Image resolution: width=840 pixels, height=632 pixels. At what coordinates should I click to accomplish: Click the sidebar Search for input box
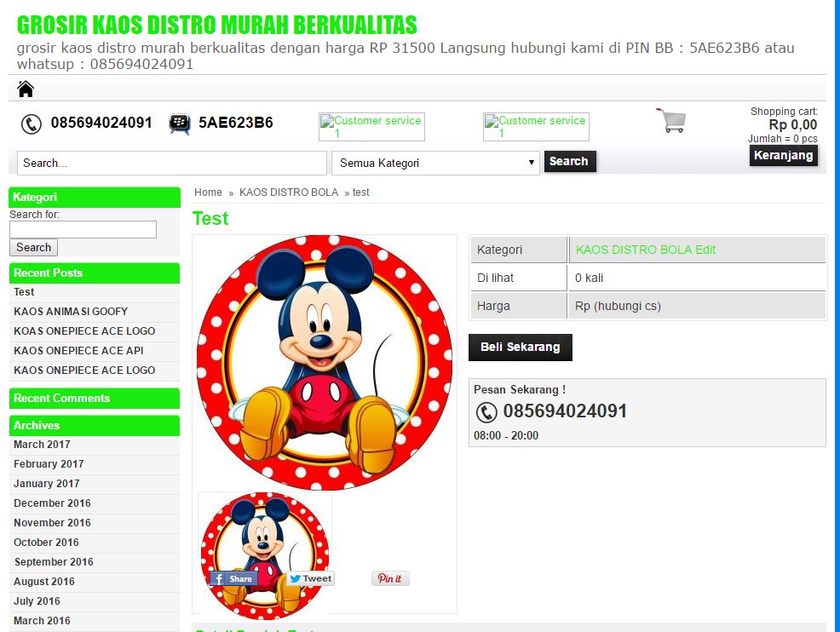tap(83, 230)
